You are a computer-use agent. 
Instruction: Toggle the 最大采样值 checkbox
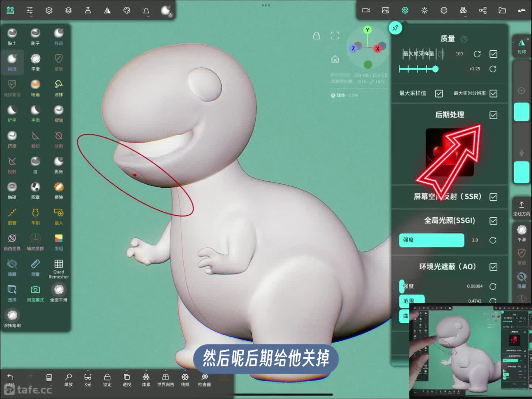click(439, 93)
